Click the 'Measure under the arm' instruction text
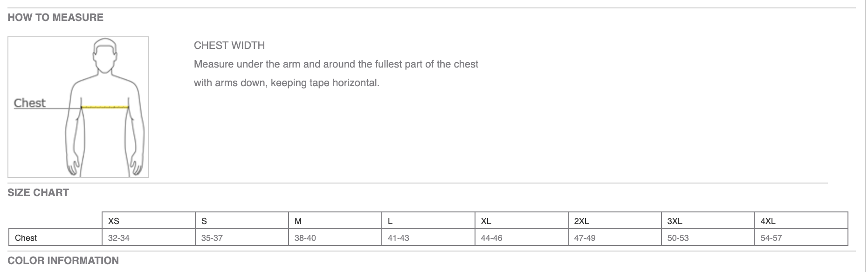 pyautogui.click(x=336, y=64)
